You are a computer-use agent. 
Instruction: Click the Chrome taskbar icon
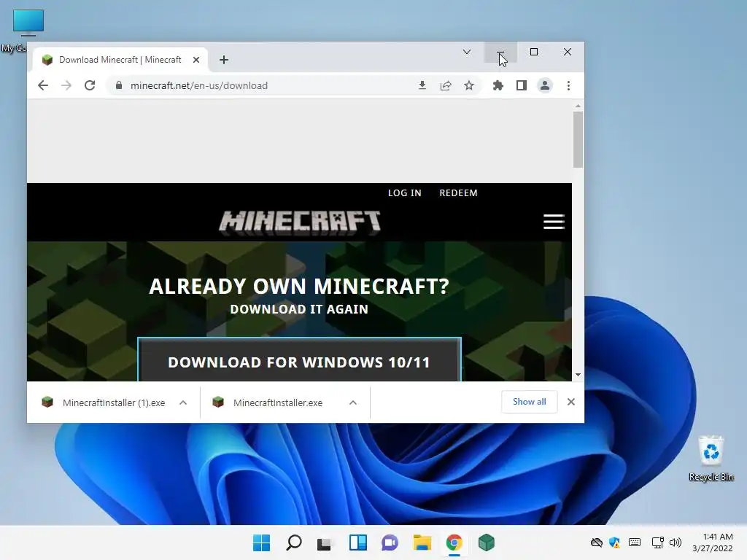pos(454,542)
